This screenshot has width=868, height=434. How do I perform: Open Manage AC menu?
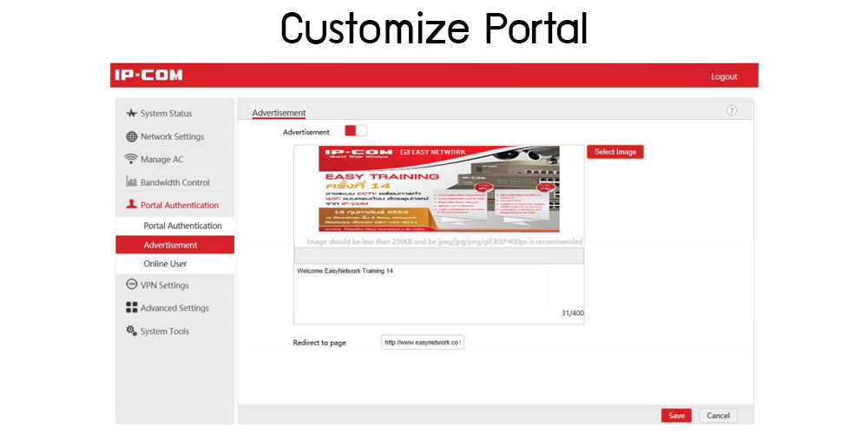coord(175,160)
